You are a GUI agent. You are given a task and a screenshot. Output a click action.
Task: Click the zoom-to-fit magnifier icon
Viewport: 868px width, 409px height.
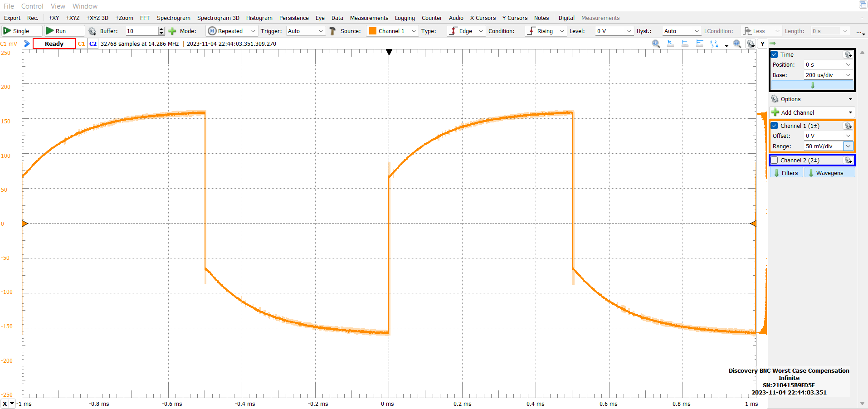(x=737, y=44)
